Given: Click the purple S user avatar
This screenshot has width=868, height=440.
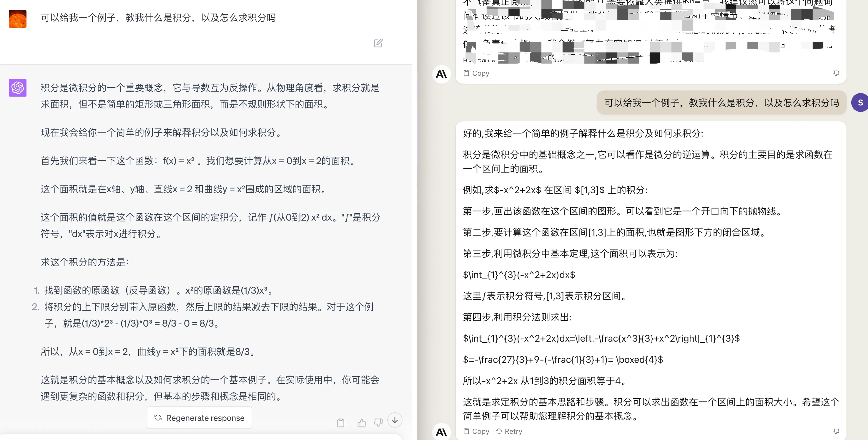Looking at the screenshot, I should point(860,102).
